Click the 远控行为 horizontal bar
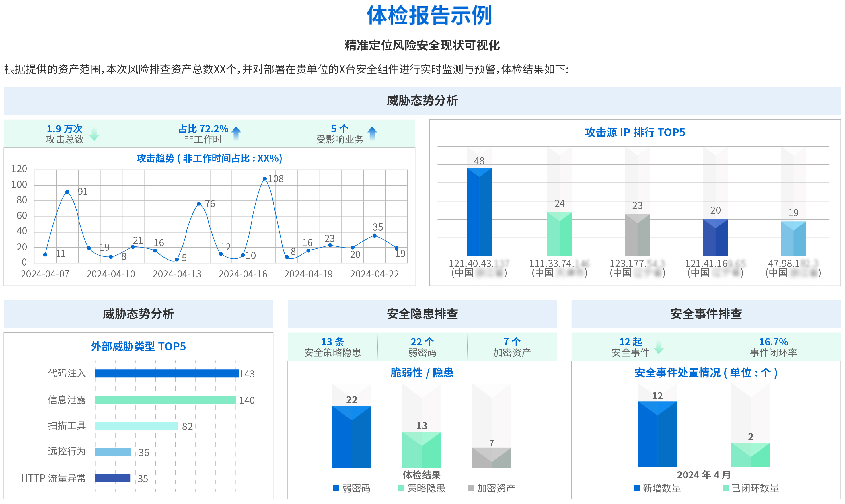 point(113,452)
